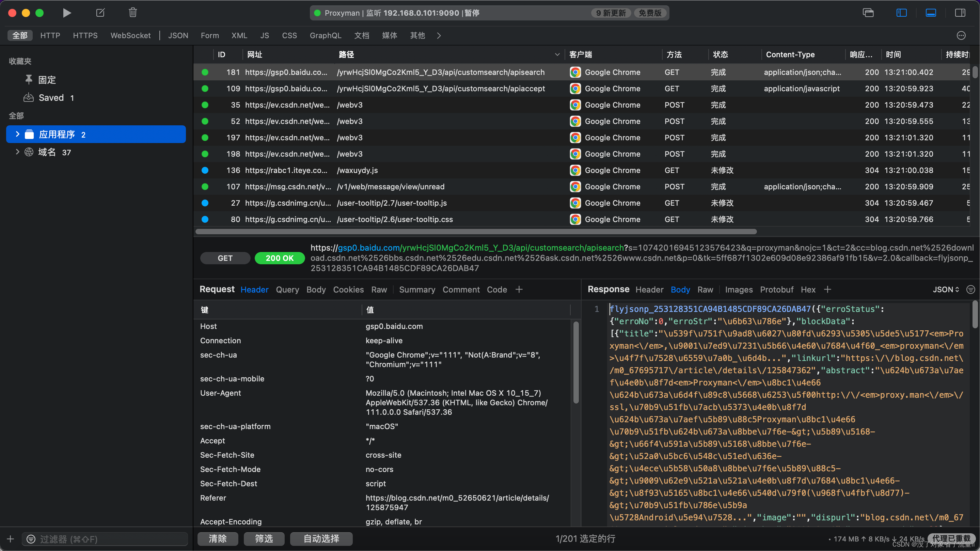Image resolution: width=980 pixels, height=551 pixels.
Task: Expand the 域名 domains tree item
Action: (x=17, y=152)
